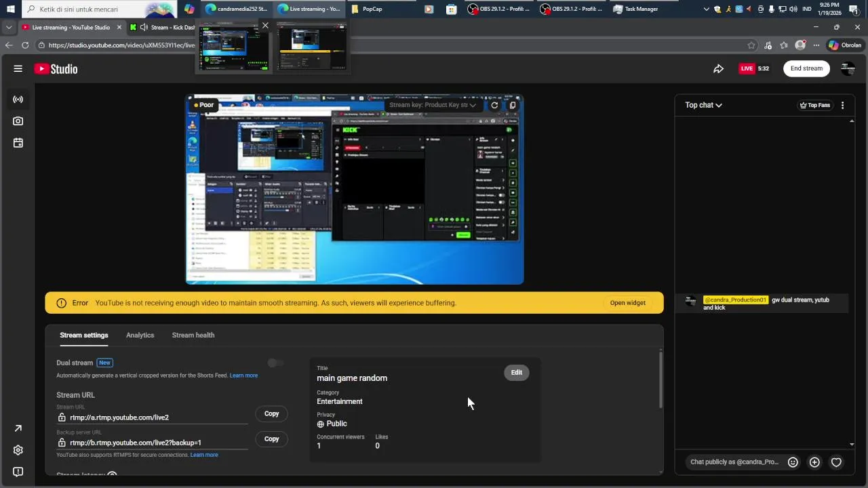Switch to the Stream settings tab
Image resolution: width=868 pixels, height=488 pixels.
84,335
